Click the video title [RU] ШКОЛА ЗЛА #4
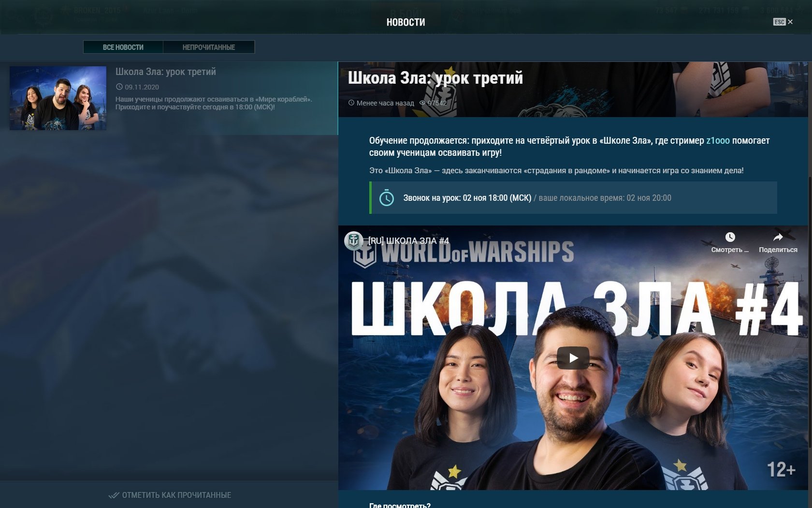The width and height of the screenshot is (812, 508). click(x=408, y=241)
